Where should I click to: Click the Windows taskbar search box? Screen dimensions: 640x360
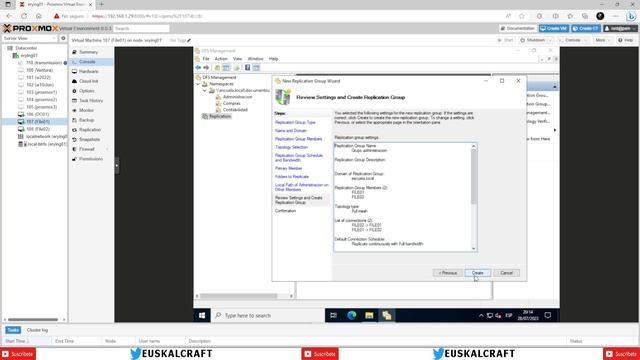click(x=268, y=316)
